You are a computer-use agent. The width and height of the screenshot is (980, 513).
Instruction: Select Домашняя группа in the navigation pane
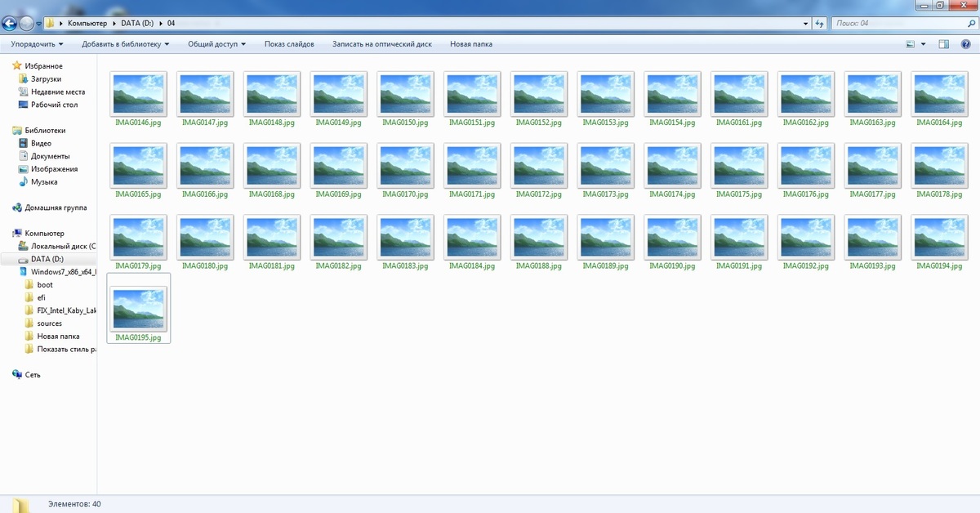56,207
